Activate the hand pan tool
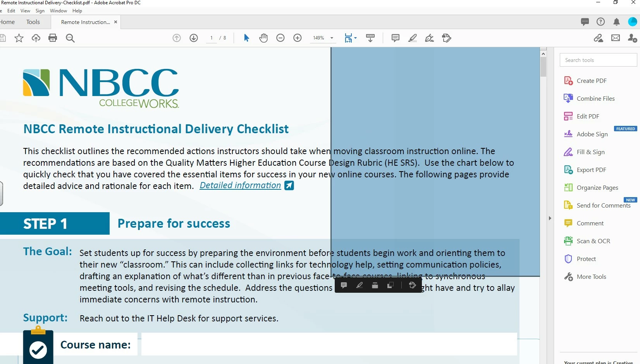The width and height of the screenshot is (640, 364). (263, 38)
